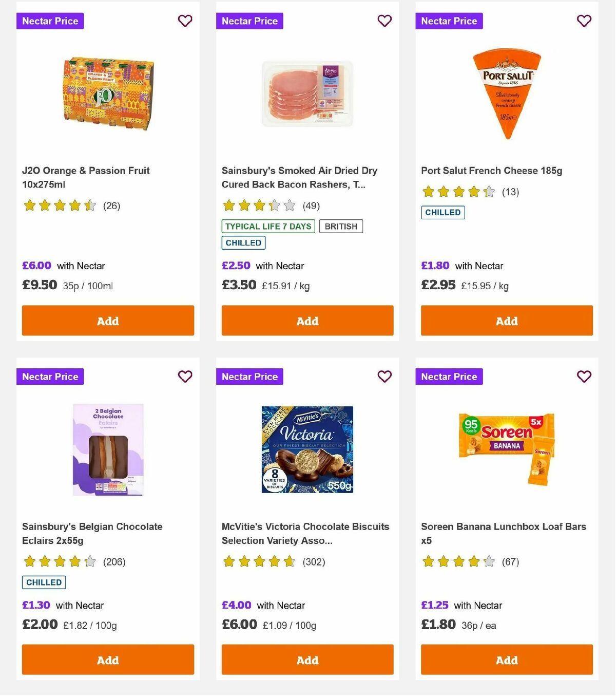Open the McVitie's Victoria Chocolate Biscuits listing
The image size is (616, 696).
[x=305, y=533]
